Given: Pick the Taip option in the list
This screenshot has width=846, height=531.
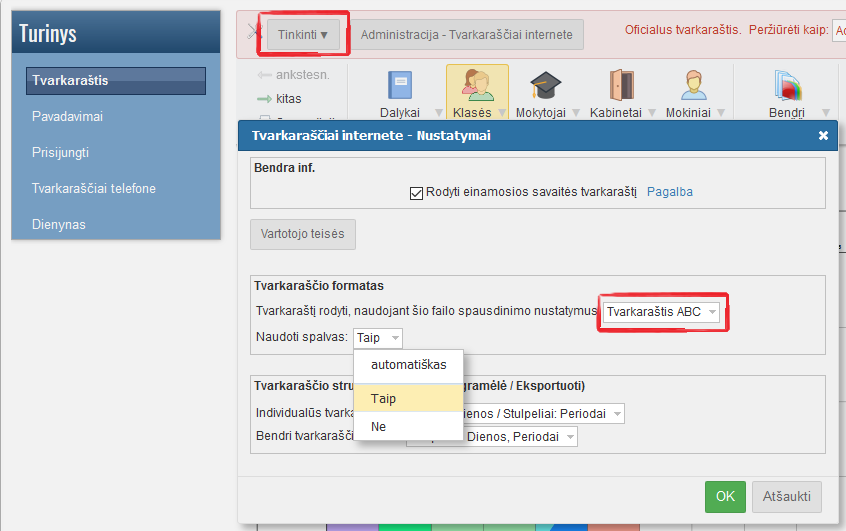Looking at the screenshot, I should pyautogui.click(x=384, y=398).
